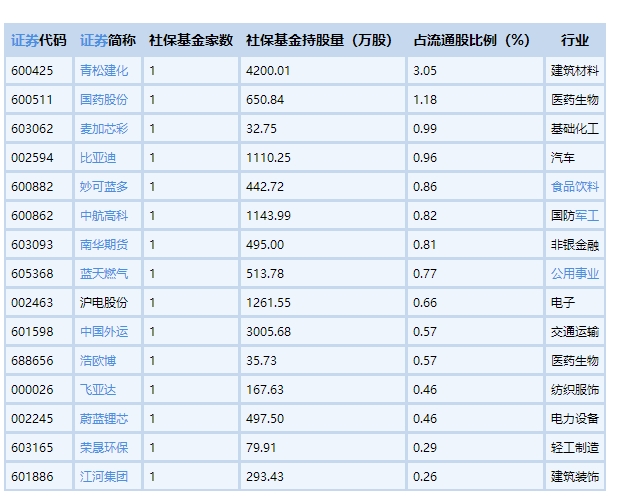Select the 建筑材料 industry cell
618x497 pixels.
pos(575,71)
